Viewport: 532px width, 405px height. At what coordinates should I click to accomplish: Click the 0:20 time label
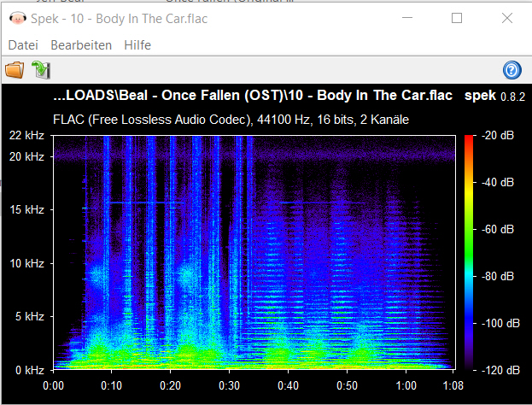click(x=170, y=385)
